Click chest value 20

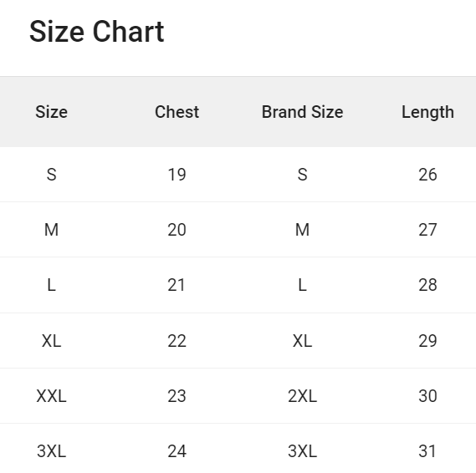click(177, 230)
